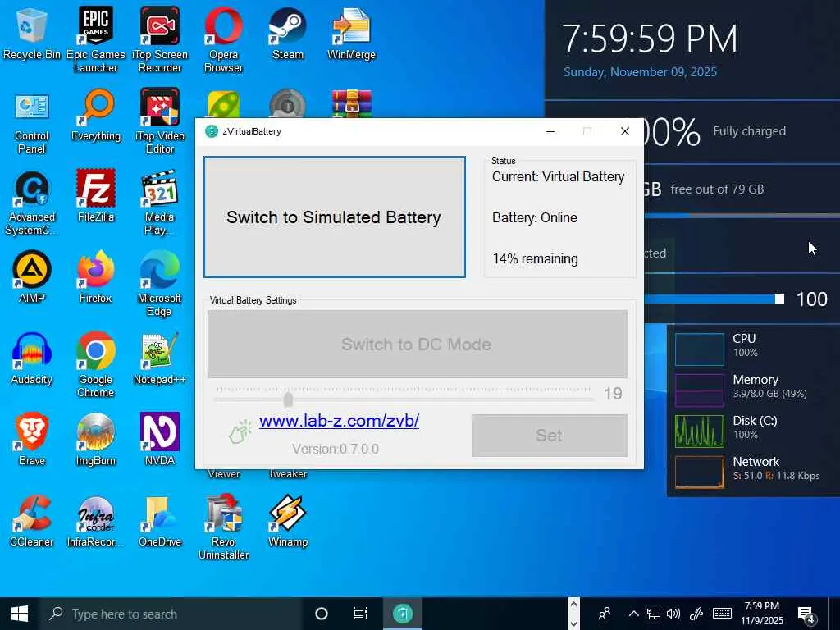Click the taskbar search box
Image resolution: width=840 pixels, height=630 pixels.
(171, 614)
